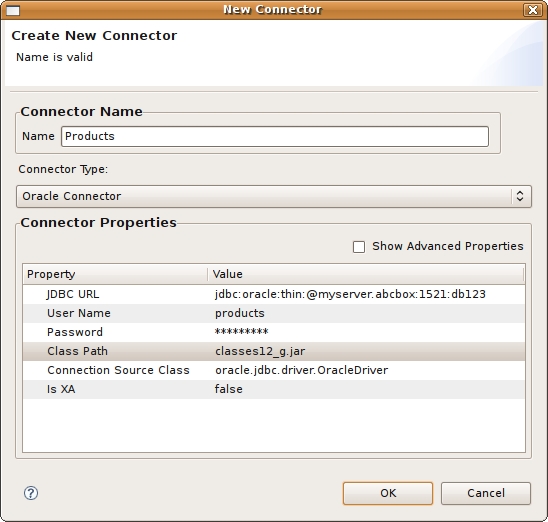
Task: Sort by the Property column header
Action: tap(115, 274)
